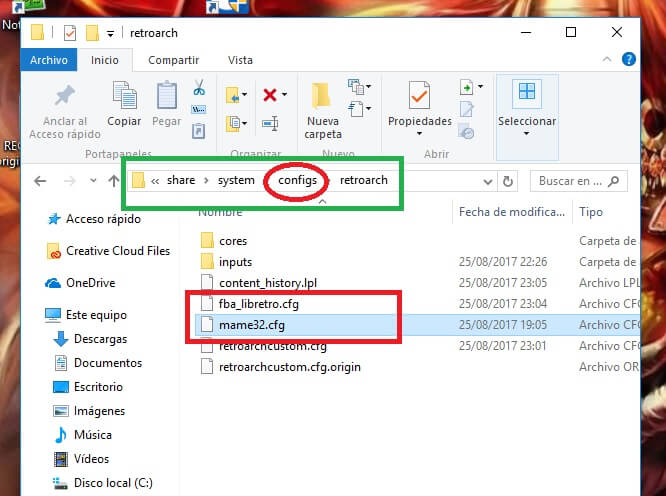Click the Copy button in ribbon
The width and height of the screenshot is (666, 496).
124,104
